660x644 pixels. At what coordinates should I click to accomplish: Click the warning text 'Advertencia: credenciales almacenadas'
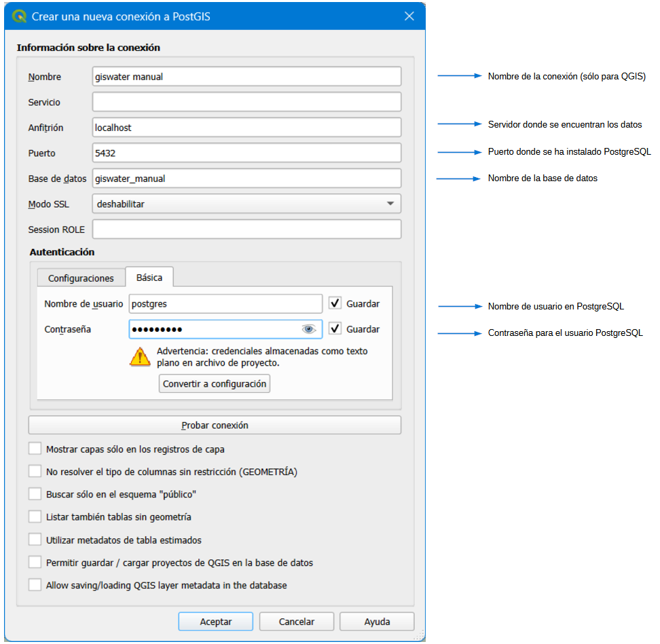click(262, 357)
